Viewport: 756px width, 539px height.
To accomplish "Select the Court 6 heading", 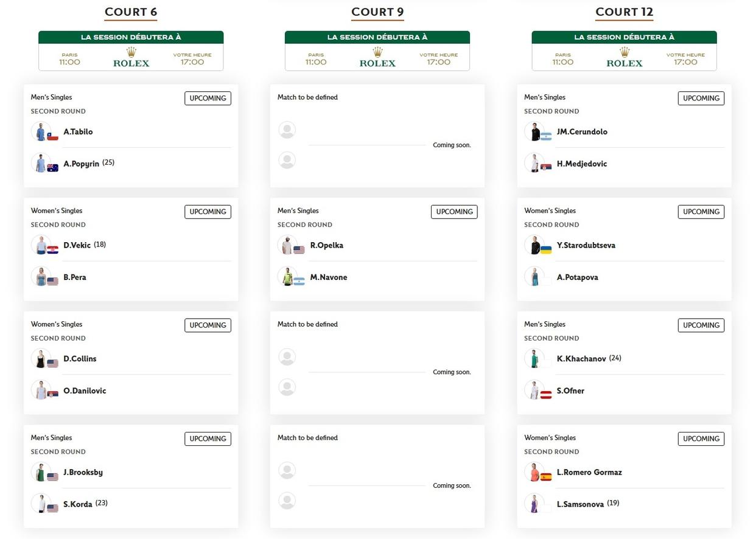I will coord(131,12).
